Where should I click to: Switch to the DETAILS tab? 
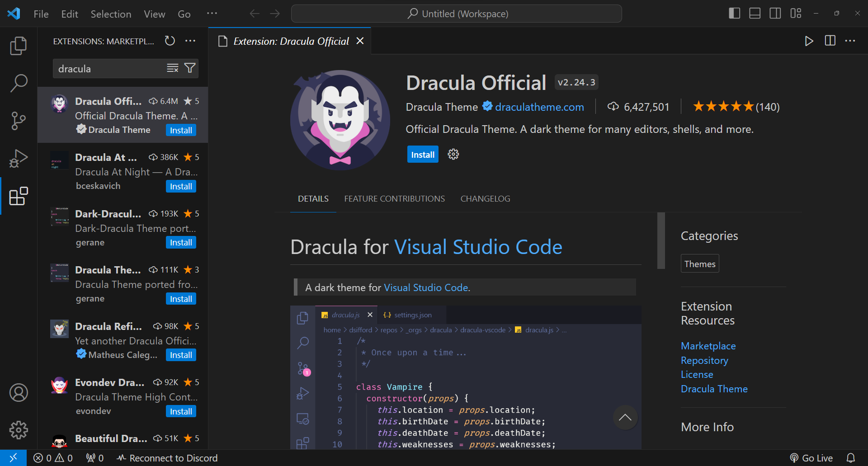(313, 199)
